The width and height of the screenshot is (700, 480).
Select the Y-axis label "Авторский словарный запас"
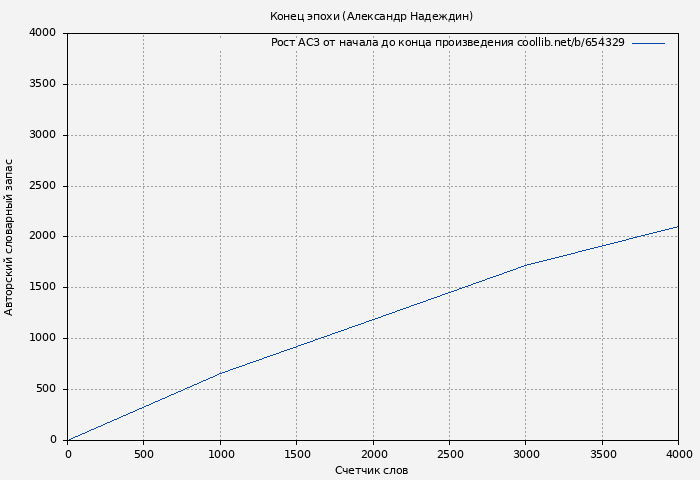click(x=10, y=237)
